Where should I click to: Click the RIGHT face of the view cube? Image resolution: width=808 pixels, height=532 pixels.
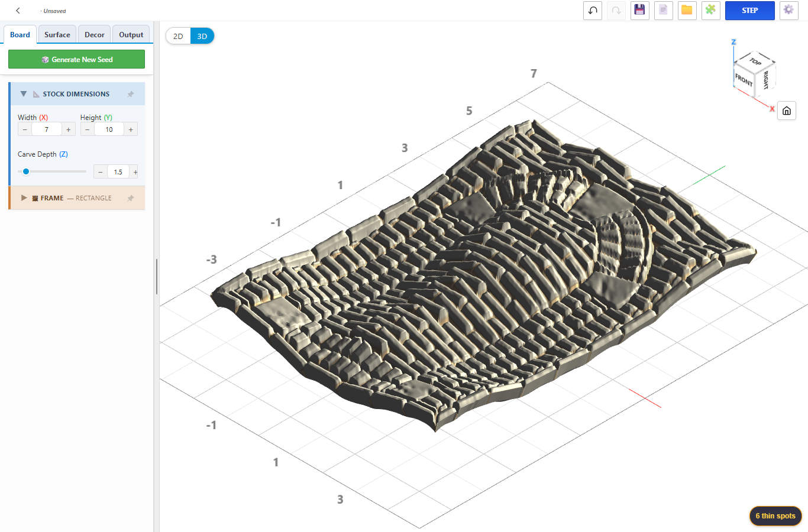click(765, 80)
